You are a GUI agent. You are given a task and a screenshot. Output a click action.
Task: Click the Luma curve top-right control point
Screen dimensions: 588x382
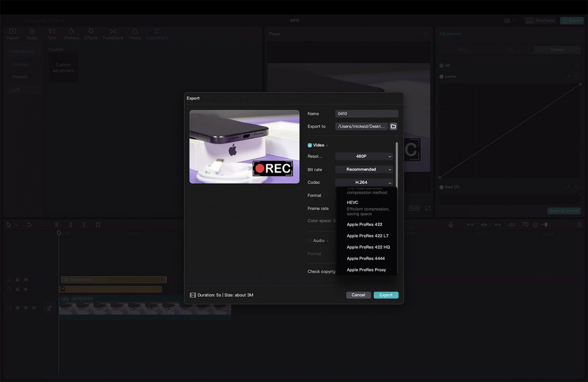coord(580,84)
